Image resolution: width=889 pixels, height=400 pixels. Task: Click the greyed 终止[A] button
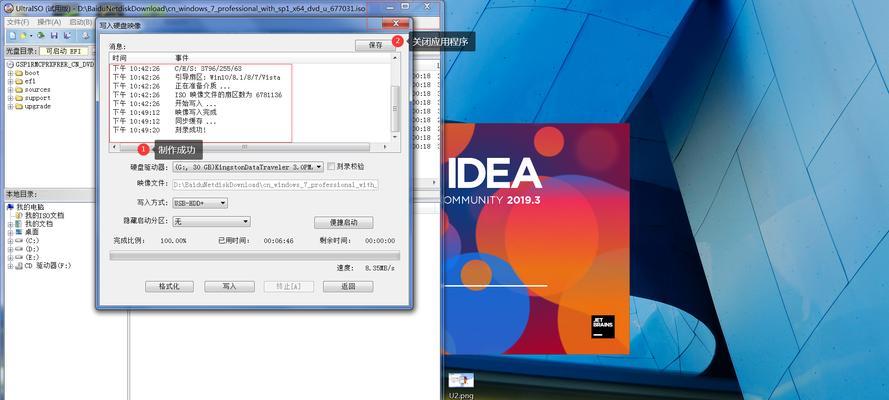pyautogui.click(x=289, y=287)
